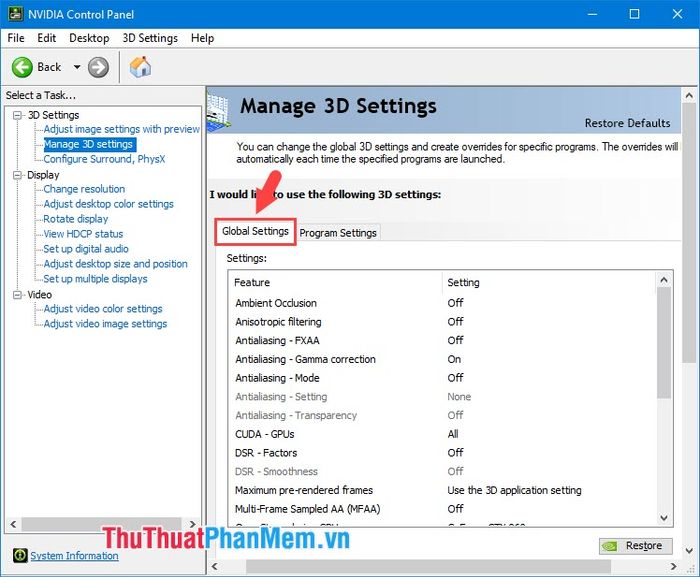This screenshot has height=577, width=700.
Task: Click task pane scroll right arrow
Action: point(192,524)
